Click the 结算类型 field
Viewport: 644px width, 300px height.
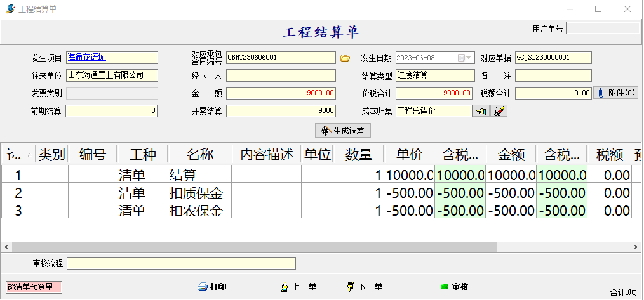(x=434, y=75)
